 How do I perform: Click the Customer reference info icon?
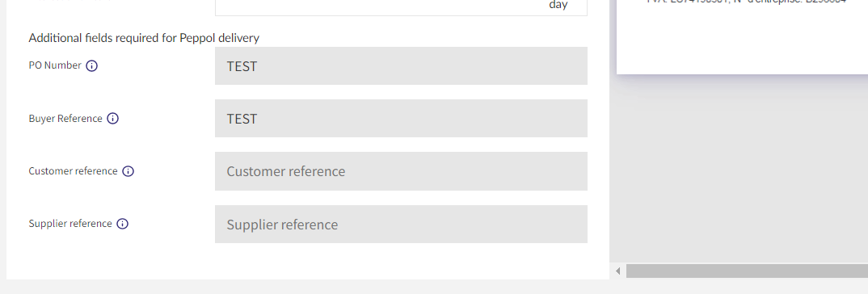click(x=128, y=171)
